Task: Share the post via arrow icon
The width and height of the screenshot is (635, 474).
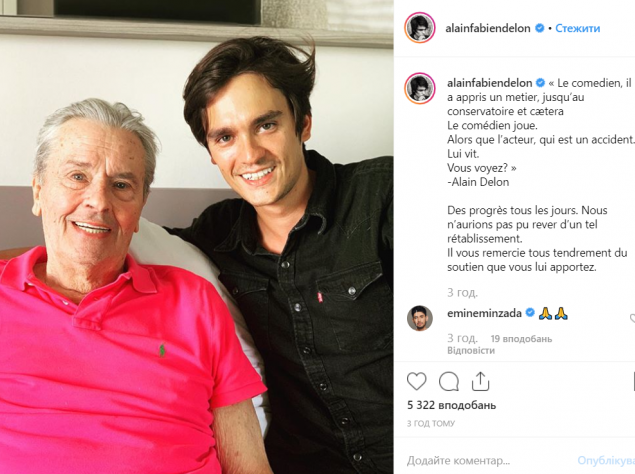Action: 480,381
